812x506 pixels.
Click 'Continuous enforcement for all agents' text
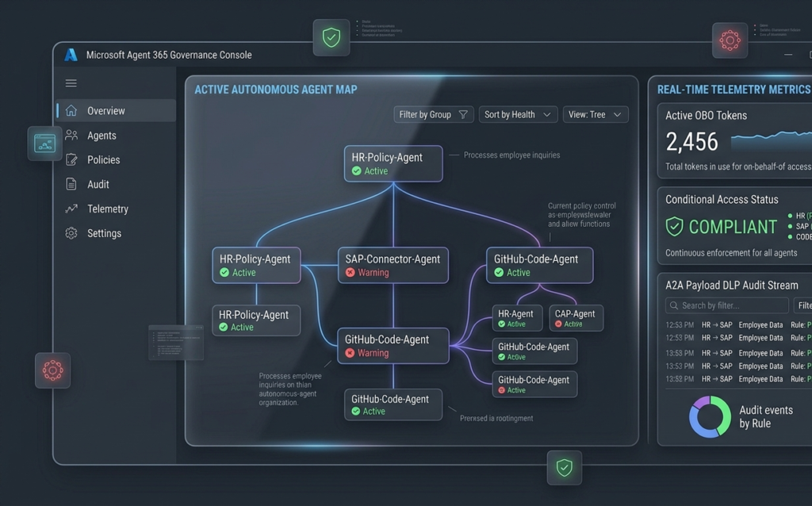pos(731,253)
